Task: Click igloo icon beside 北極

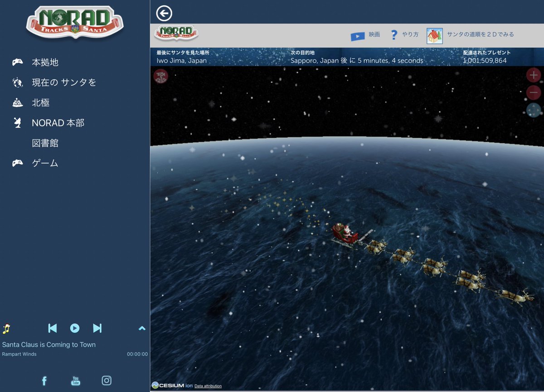Action: point(17,103)
